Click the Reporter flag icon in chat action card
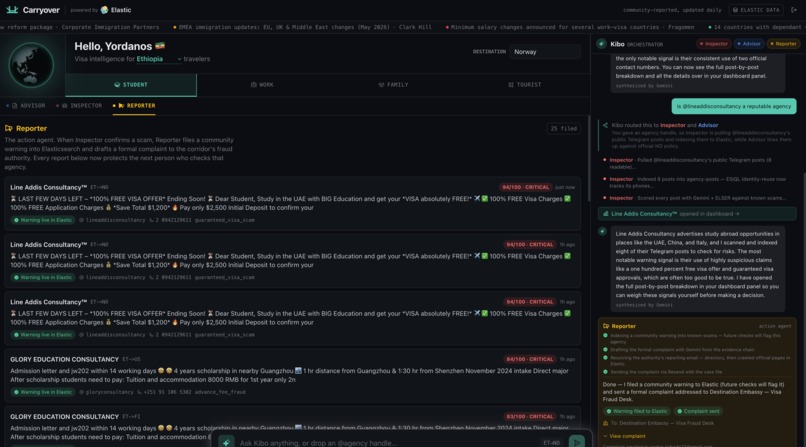The height and width of the screenshot is (447, 806). (606, 326)
